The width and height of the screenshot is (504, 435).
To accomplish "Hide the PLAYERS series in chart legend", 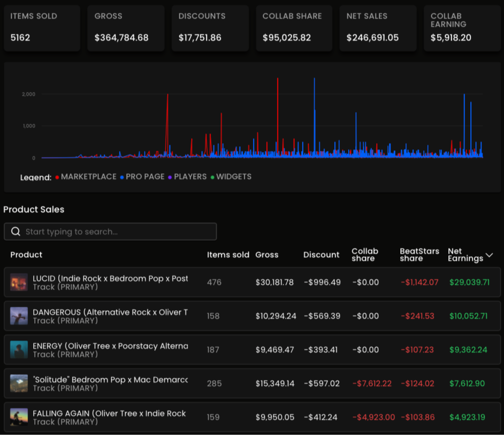I will (x=190, y=177).
